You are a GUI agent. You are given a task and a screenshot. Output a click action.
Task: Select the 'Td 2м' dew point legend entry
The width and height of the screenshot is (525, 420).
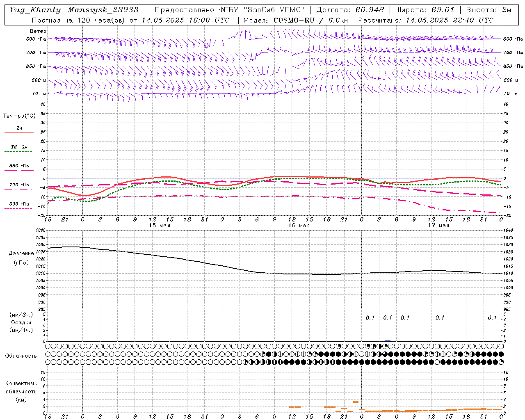[x=19, y=147]
